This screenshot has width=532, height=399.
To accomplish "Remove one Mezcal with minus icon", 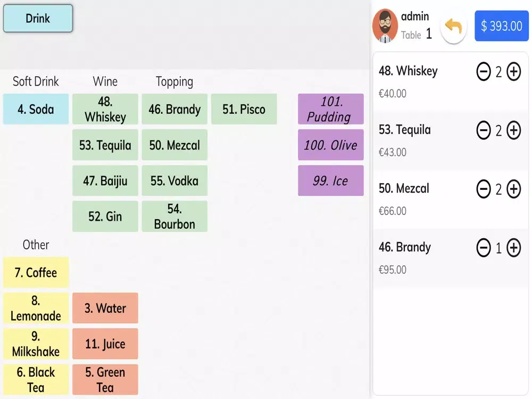I will [x=484, y=189].
